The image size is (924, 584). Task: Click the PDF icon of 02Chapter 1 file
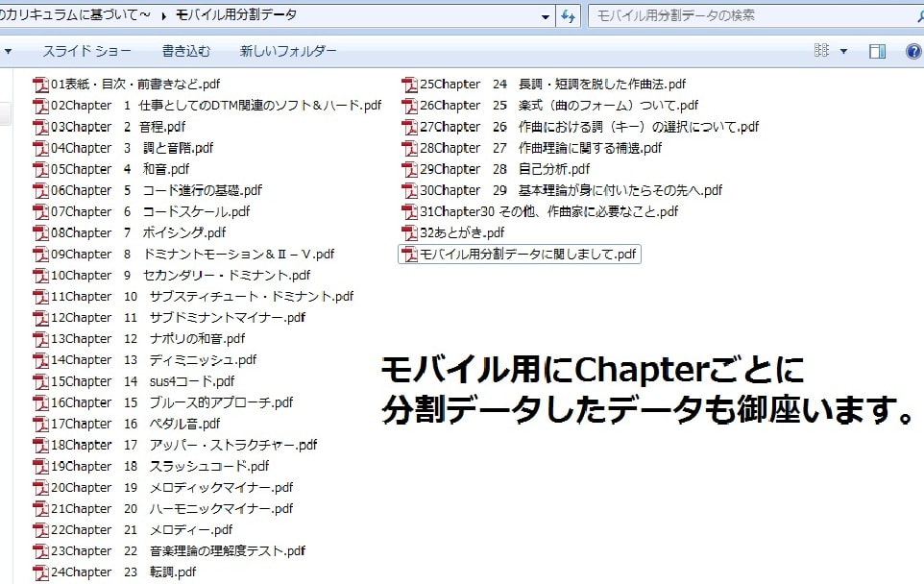40,106
